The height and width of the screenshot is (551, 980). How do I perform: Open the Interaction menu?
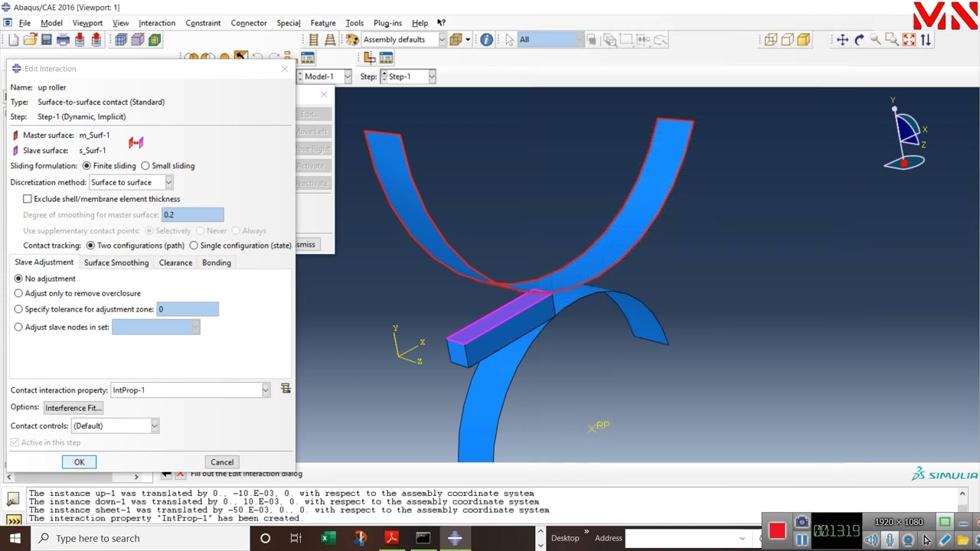[x=157, y=23]
